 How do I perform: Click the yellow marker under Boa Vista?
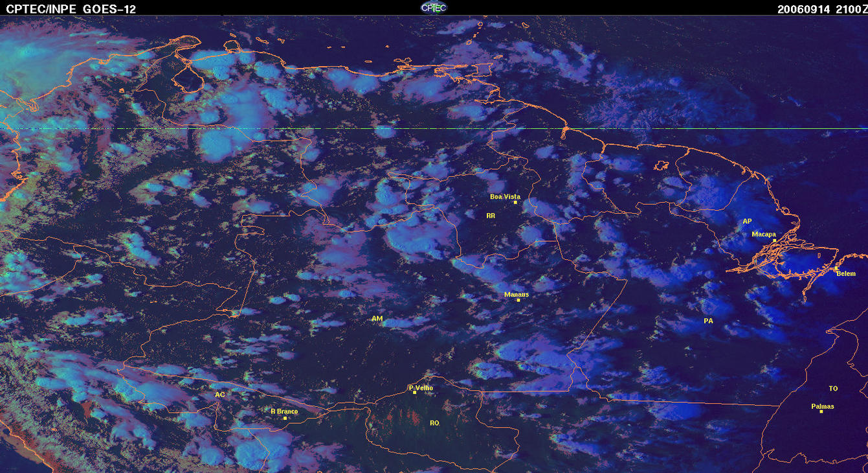pyautogui.click(x=515, y=203)
